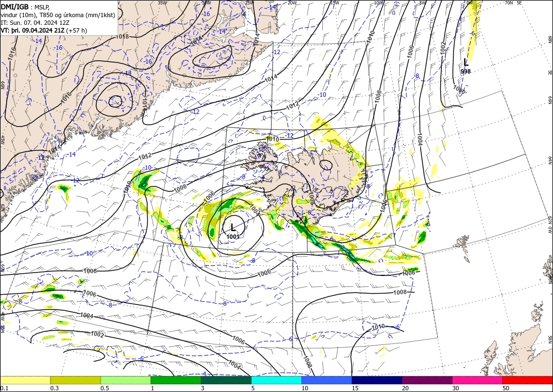Click the '1018' isobar label

(122, 36)
